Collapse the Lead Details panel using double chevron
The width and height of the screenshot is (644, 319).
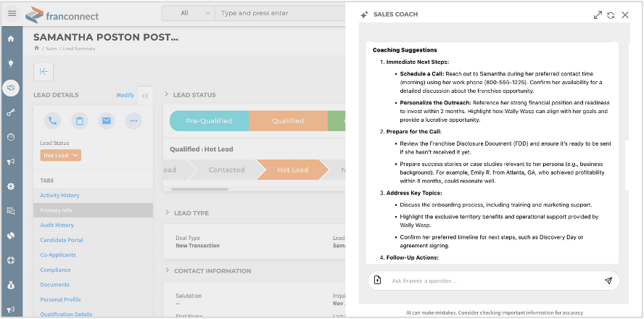click(x=145, y=95)
